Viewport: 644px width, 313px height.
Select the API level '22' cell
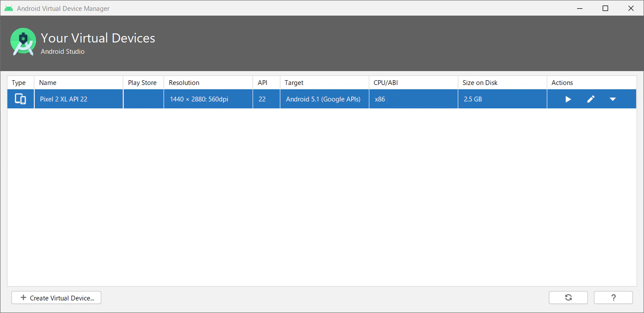[x=266, y=99]
